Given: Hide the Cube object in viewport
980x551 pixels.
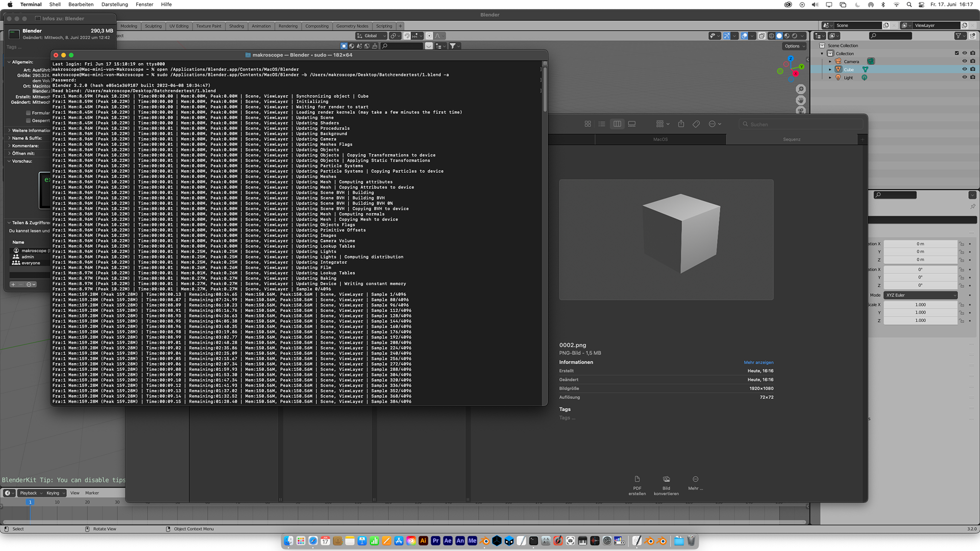Looking at the screenshot, I should (964, 69).
